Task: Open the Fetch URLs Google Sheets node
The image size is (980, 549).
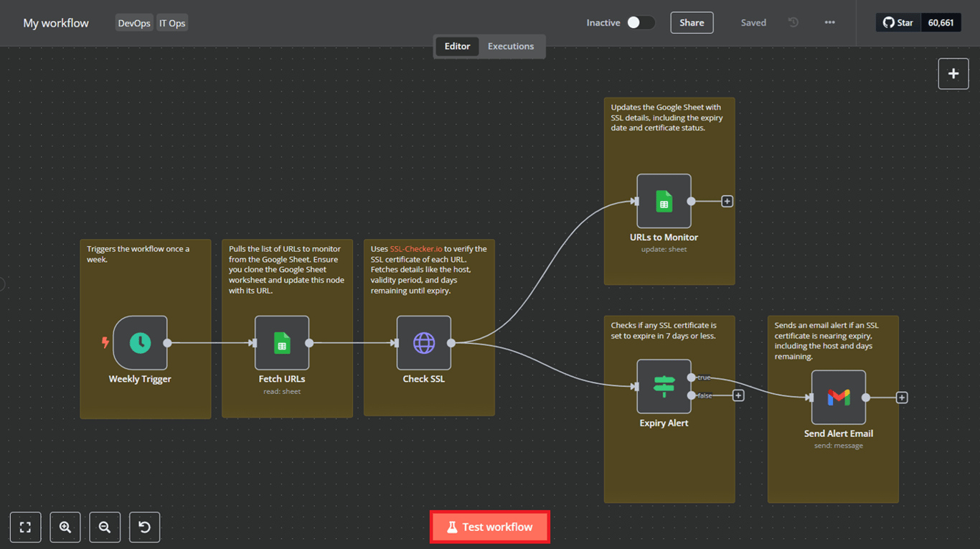Action: 282,343
